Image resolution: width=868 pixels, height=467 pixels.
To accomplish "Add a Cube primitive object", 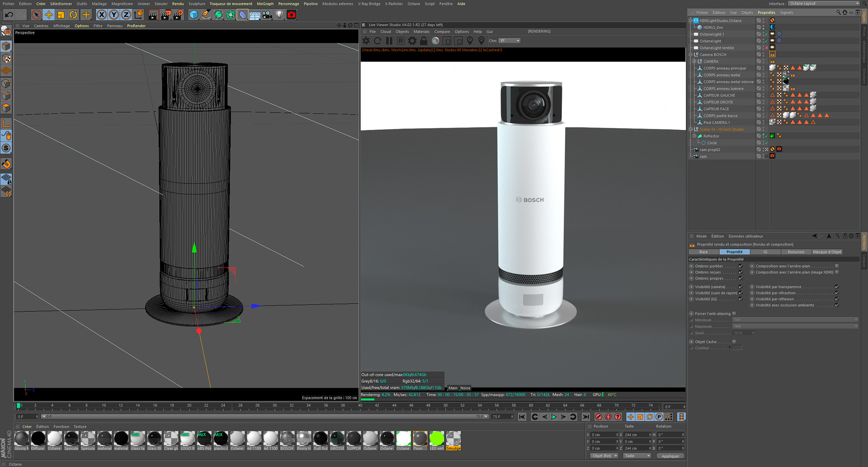I will [194, 15].
